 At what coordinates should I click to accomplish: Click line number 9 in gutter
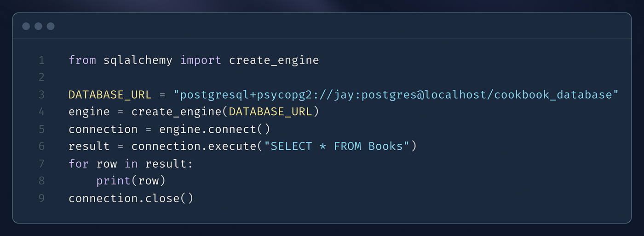(42, 198)
